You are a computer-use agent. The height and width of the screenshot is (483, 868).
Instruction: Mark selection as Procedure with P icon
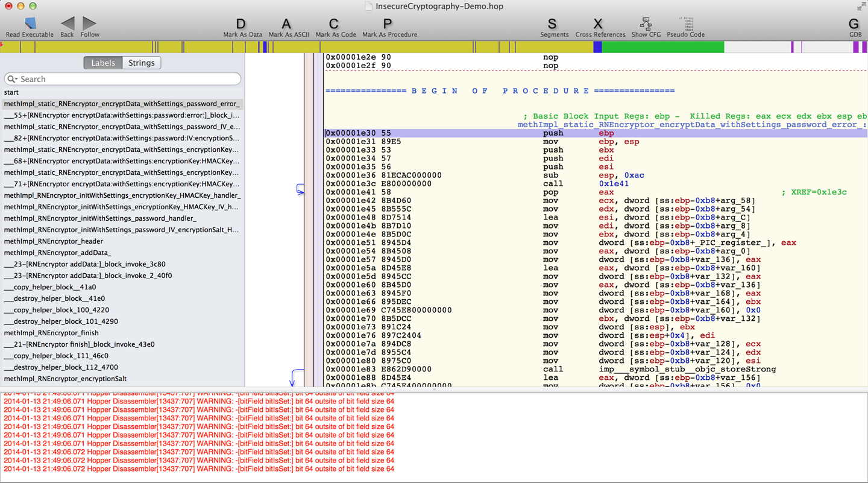click(x=388, y=24)
